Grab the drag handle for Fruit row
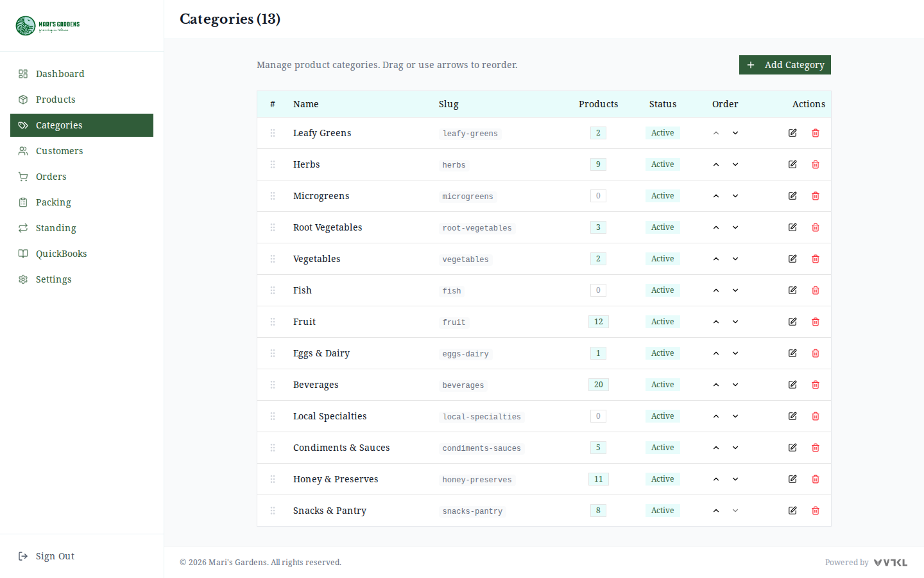 click(273, 322)
